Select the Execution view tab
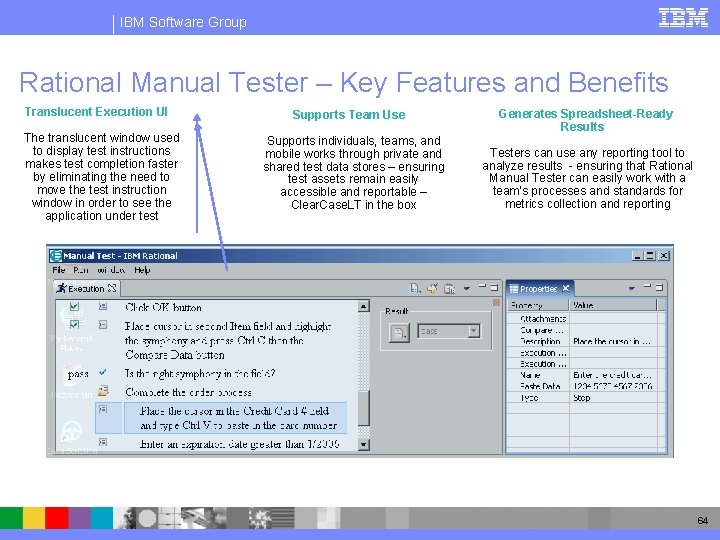720x540 pixels. [x=86, y=288]
